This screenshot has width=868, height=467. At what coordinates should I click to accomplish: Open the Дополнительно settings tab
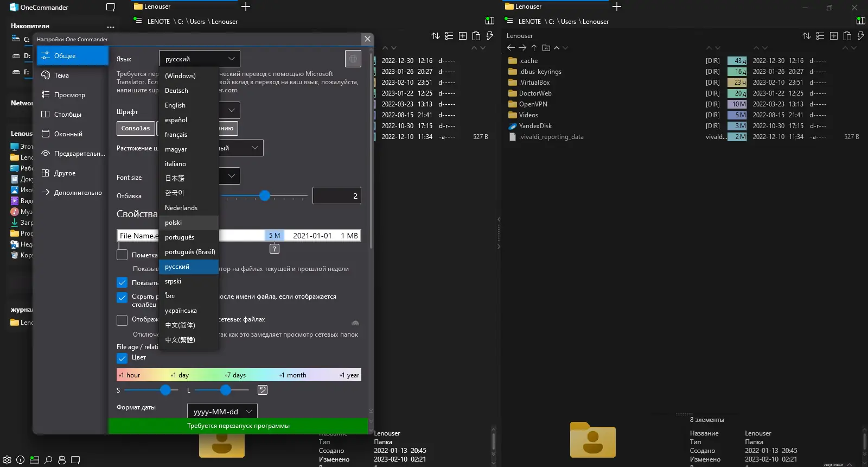[x=73, y=193]
